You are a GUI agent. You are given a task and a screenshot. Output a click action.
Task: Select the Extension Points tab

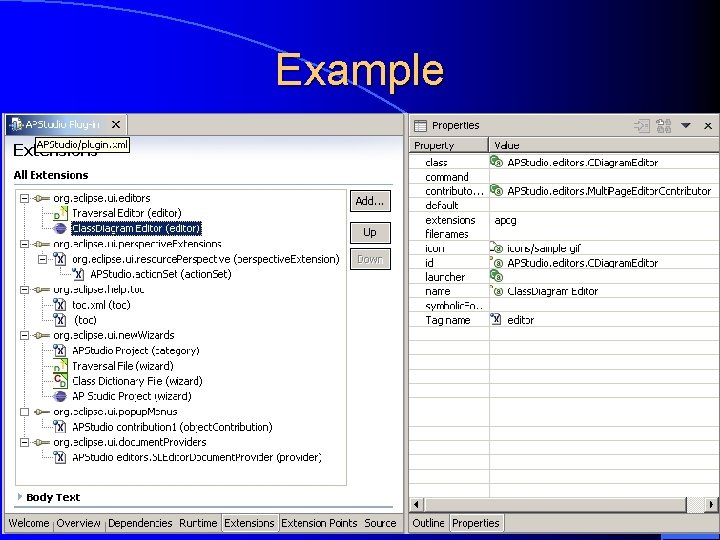click(319, 523)
